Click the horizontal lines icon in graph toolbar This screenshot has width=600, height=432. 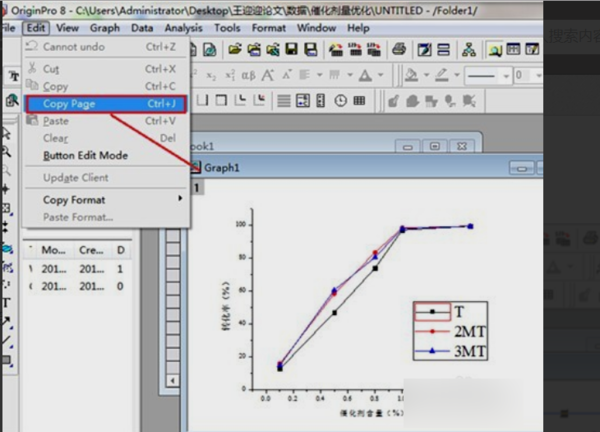(284, 101)
